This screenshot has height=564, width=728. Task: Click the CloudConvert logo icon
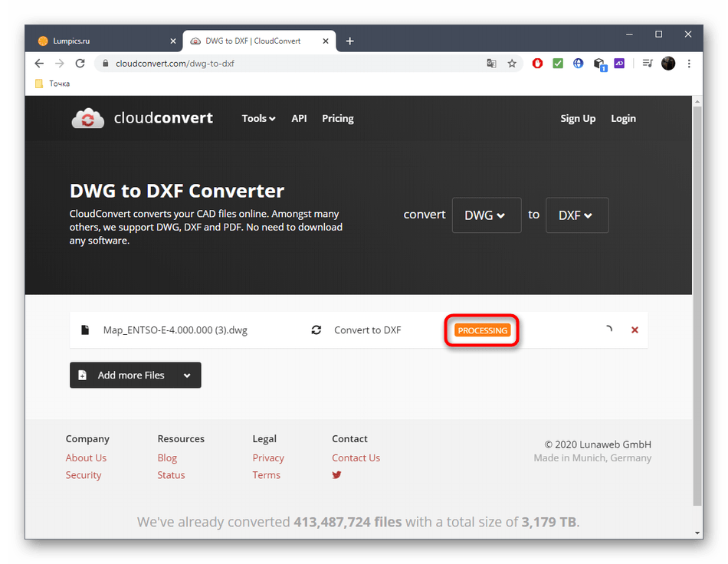tap(88, 118)
